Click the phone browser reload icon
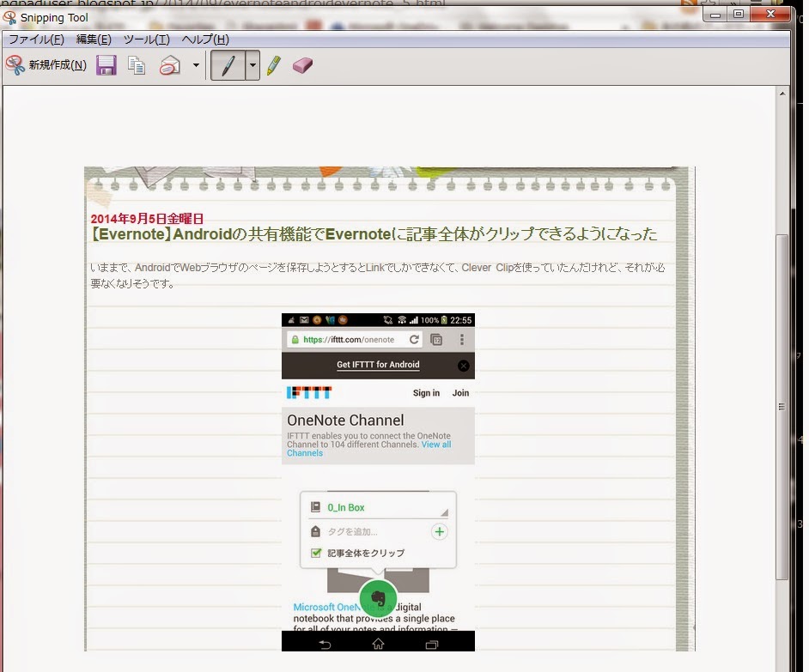Screen dimensions: 809x672 414,339
